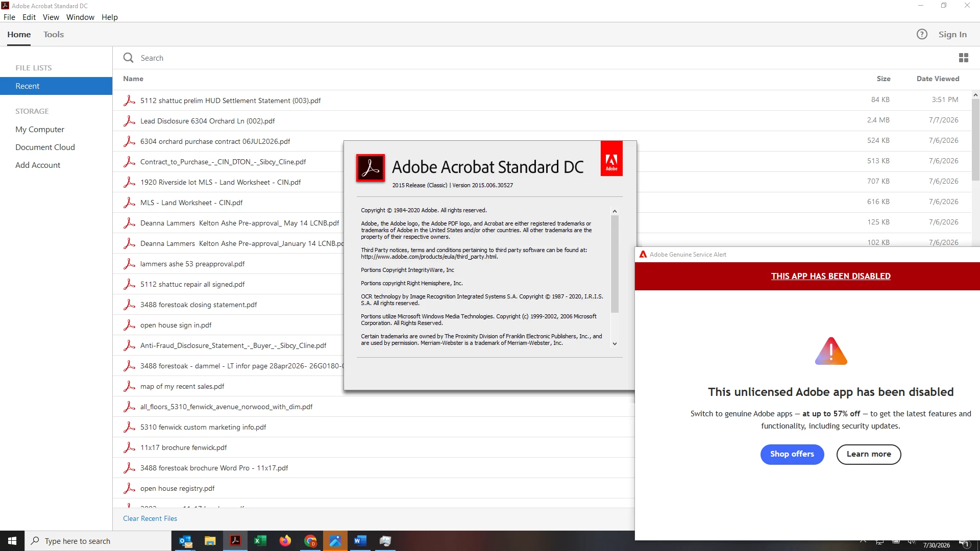980x551 pixels.
Task: Click PDF icon for 1920 Riverside lot MLS
Action: click(129, 182)
